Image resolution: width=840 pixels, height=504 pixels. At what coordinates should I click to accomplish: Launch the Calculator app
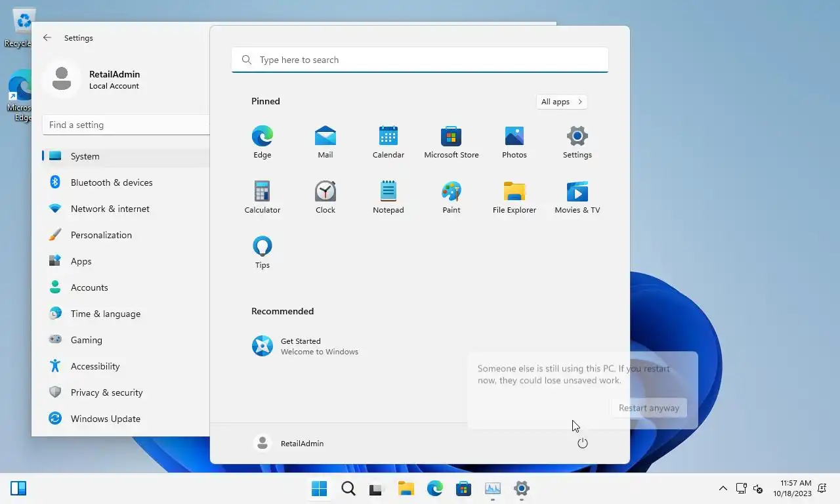click(x=262, y=198)
